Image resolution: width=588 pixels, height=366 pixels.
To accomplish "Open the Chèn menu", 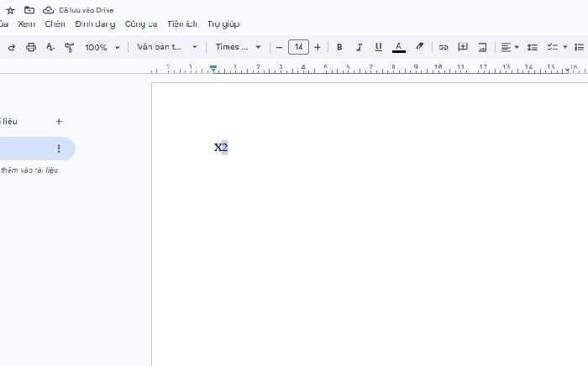I will 55,24.
